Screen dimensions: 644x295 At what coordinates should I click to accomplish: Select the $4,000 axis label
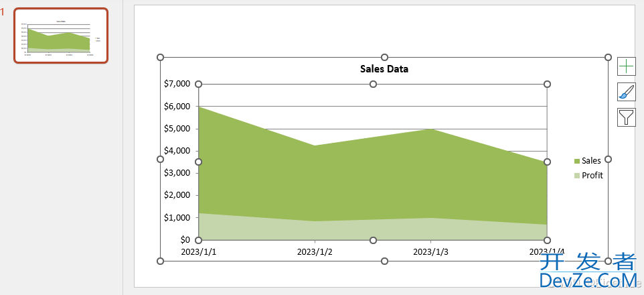click(x=177, y=151)
